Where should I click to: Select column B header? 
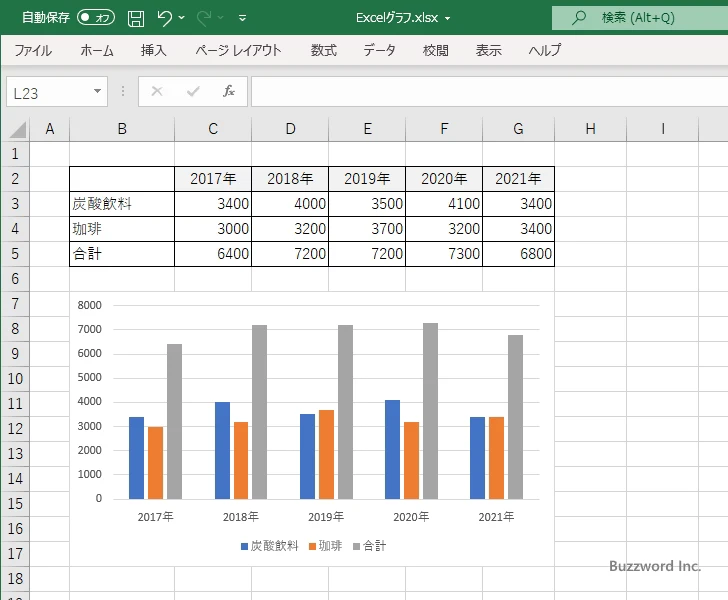click(122, 129)
